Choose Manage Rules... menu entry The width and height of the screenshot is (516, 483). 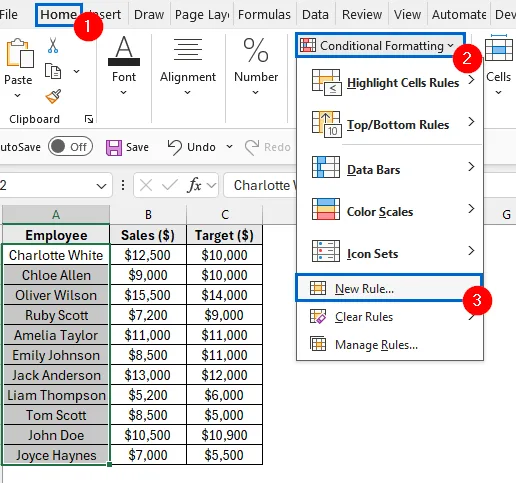(x=390, y=344)
